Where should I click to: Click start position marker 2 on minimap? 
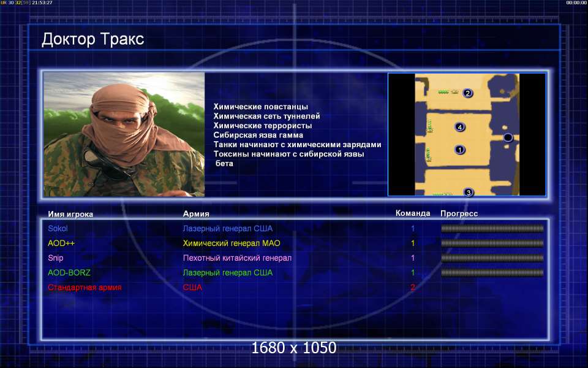coord(467,93)
